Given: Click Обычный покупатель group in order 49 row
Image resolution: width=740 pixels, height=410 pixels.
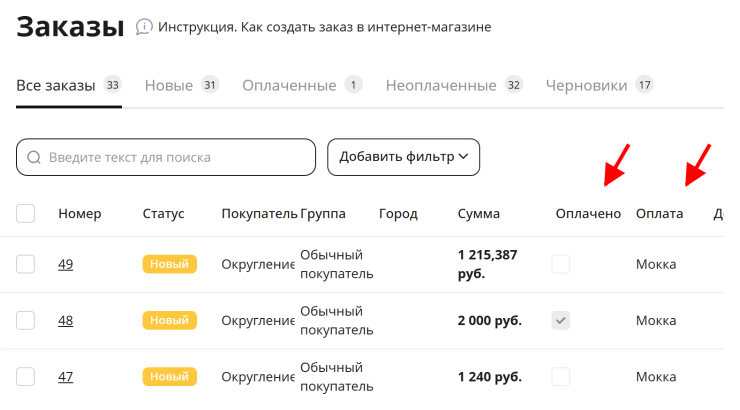Looking at the screenshot, I should (336, 264).
